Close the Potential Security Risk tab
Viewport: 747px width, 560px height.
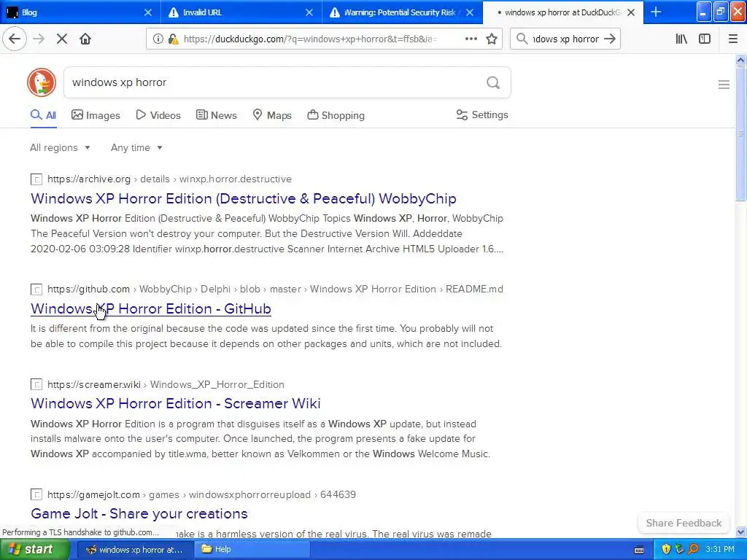(x=470, y=12)
